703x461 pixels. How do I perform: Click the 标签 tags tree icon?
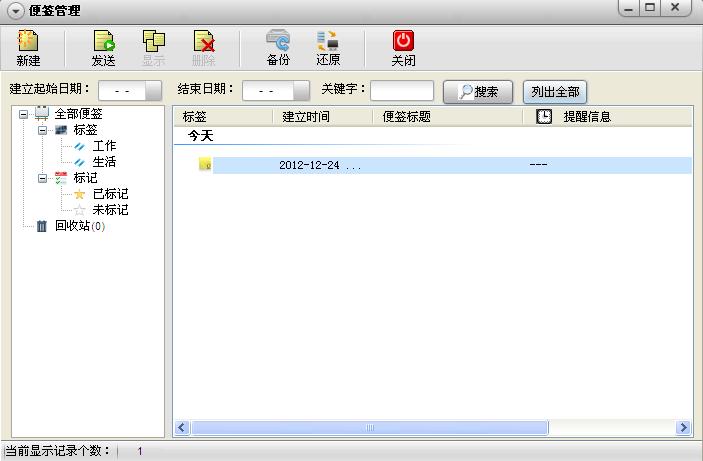(x=61, y=130)
